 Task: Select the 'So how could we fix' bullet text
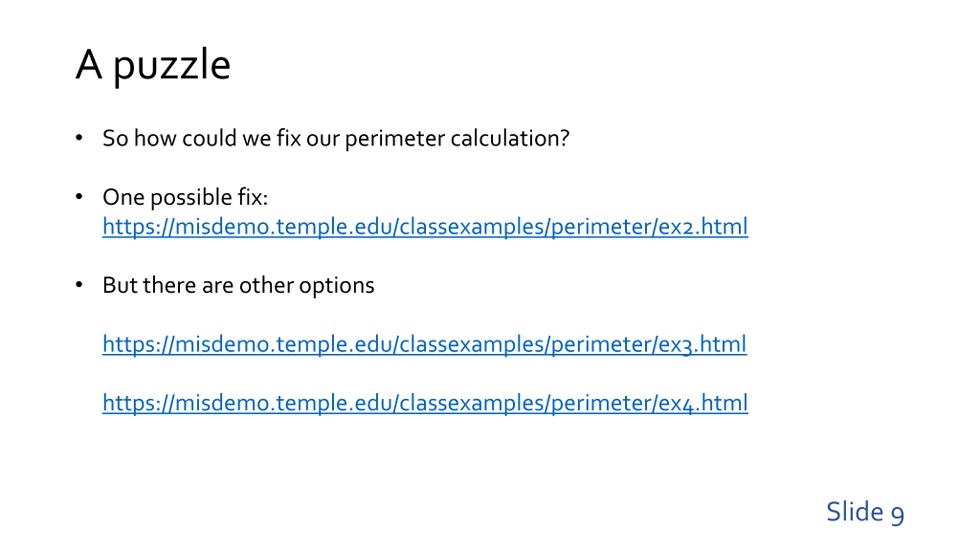[336, 139]
